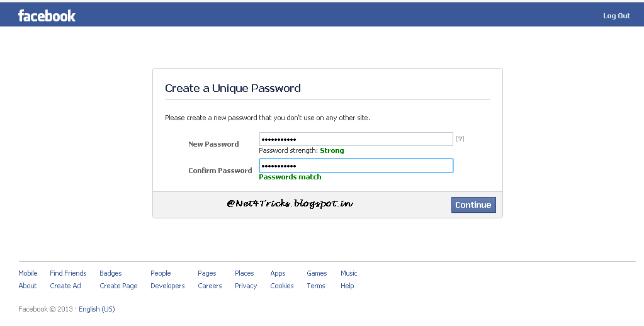Click Create Ad link
The height and width of the screenshot is (326, 644).
[65, 286]
